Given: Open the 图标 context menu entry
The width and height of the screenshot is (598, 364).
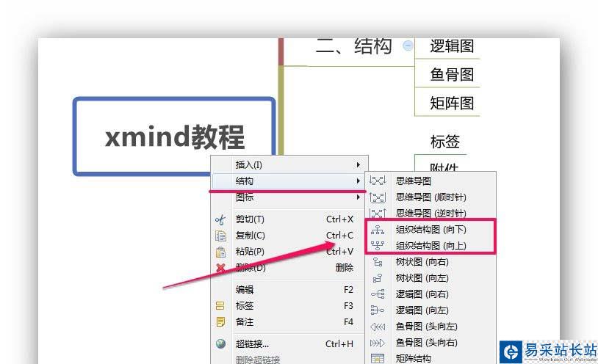Looking at the screenshot, I should click(x=289, y=197).
